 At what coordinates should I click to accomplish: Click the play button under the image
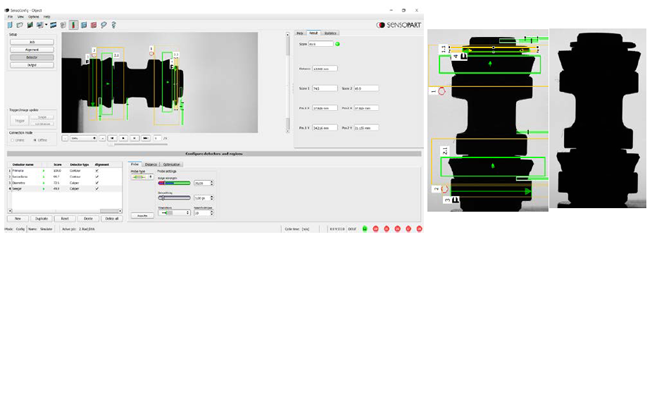click(x=123, y=138)
